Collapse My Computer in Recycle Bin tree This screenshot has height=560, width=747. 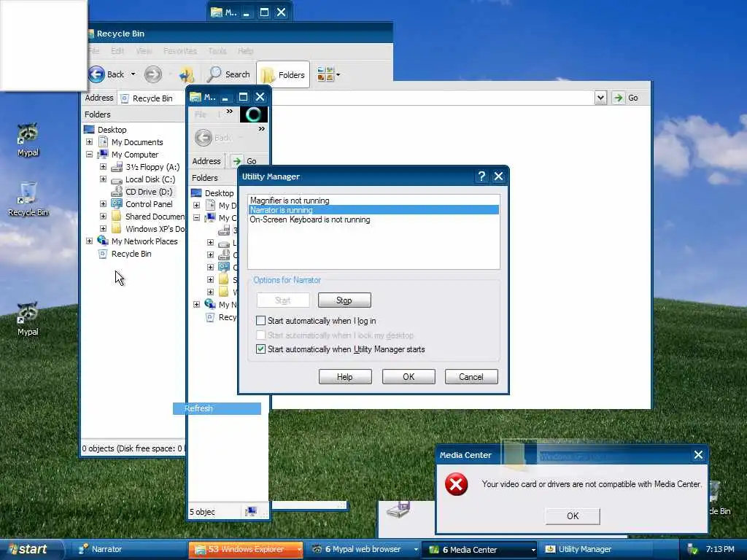coord(89,155)
